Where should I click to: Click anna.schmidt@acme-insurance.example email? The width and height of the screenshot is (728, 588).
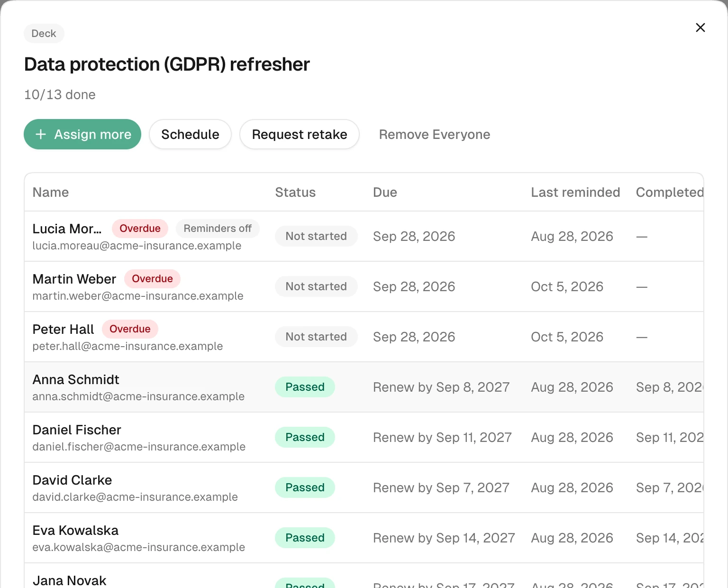(138, 396)
